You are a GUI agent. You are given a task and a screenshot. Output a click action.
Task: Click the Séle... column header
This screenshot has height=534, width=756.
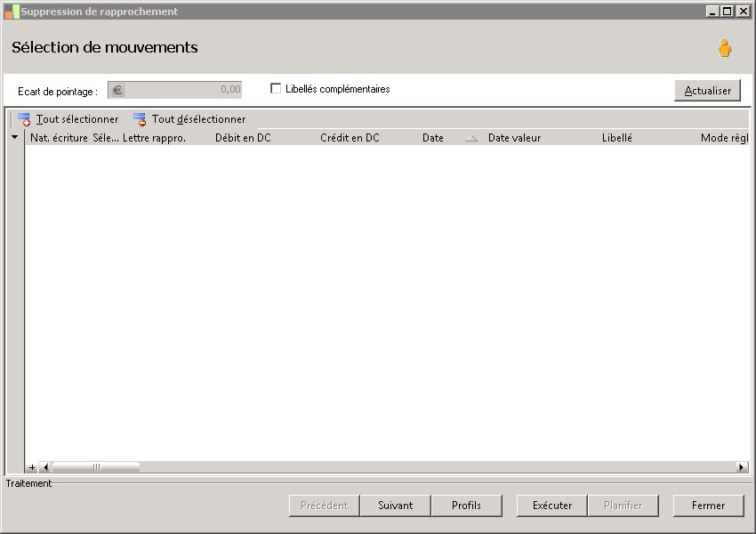[106, 138]
